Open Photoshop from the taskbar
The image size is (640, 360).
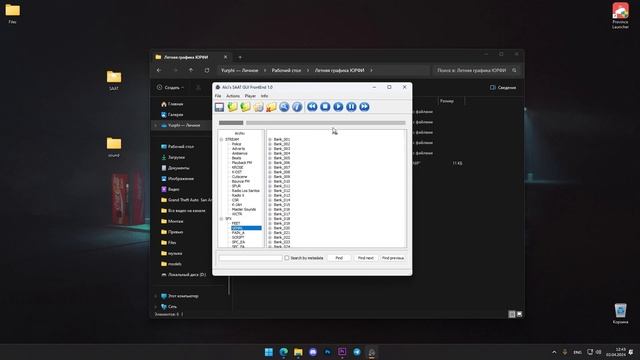tap(327, 352)
